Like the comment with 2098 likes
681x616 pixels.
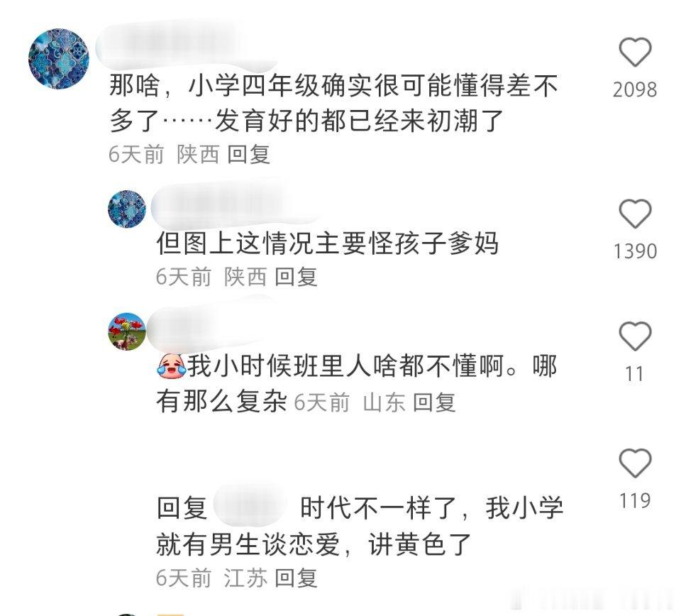point(634,52)
